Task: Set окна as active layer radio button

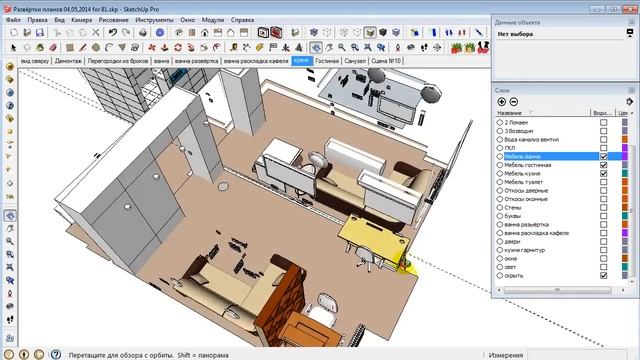Action: tap(500, 258)
